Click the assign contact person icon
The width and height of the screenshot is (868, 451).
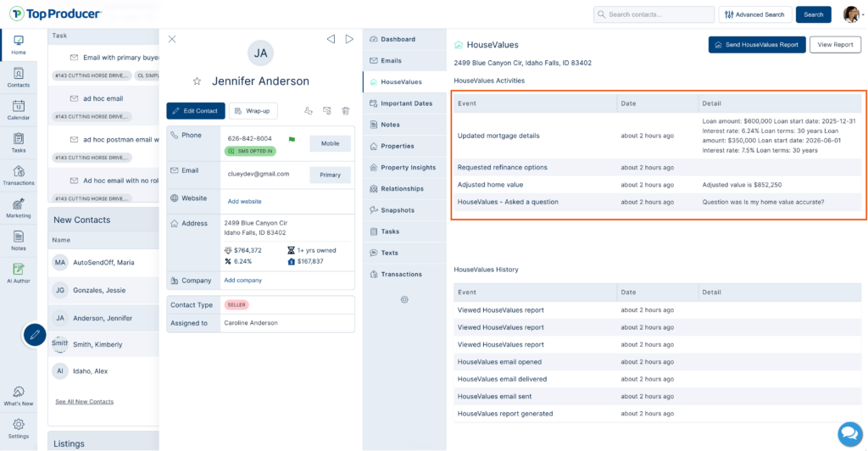pyautogui.click(x=309, y=111)
